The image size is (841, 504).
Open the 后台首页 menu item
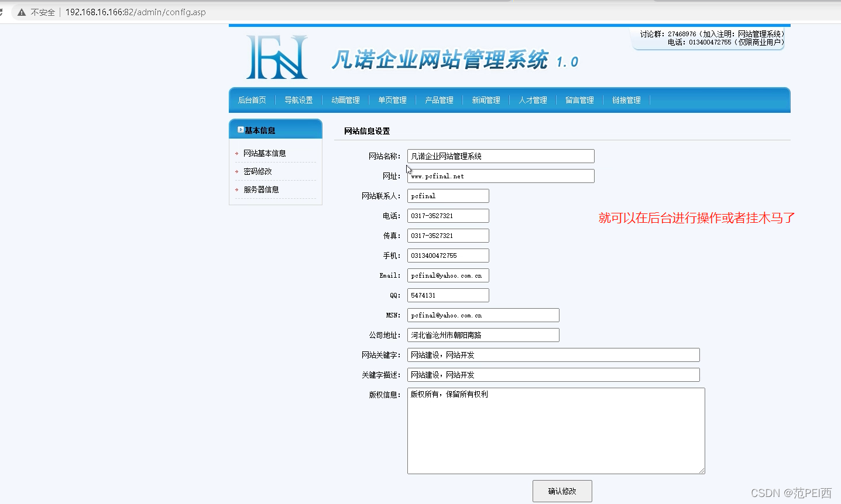(252, 100)
